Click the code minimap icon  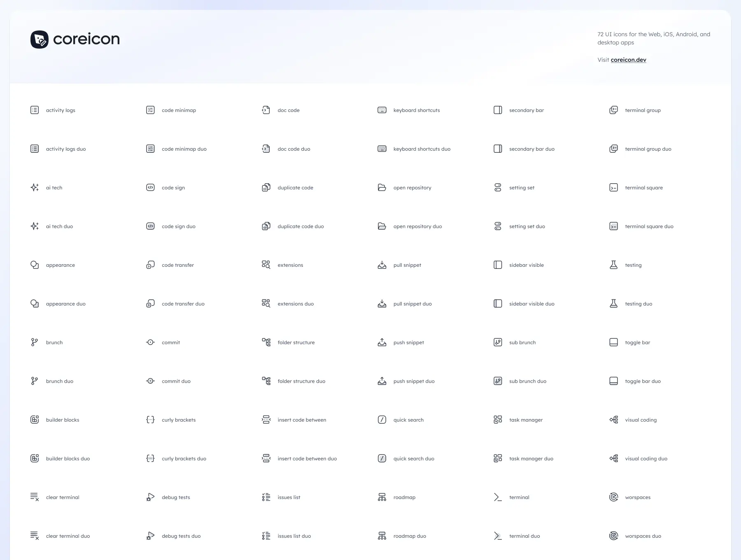pos(150,110)
